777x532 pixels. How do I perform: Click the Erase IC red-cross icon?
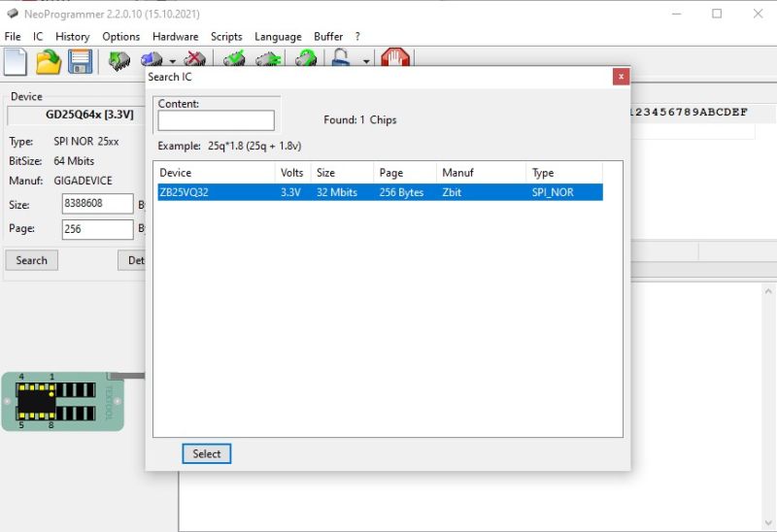[195, 59]
